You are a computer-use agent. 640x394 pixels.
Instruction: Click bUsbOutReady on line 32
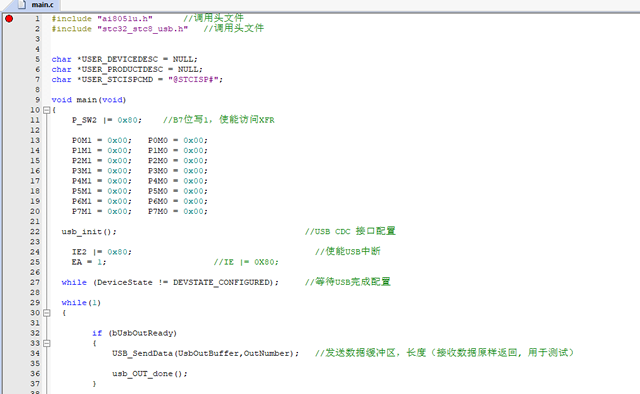142,333
